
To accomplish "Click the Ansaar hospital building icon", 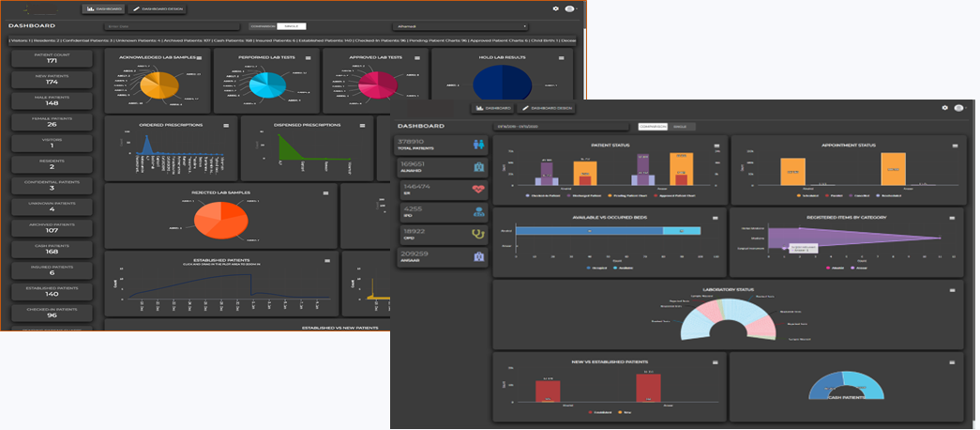I will [x=479, y=257].
